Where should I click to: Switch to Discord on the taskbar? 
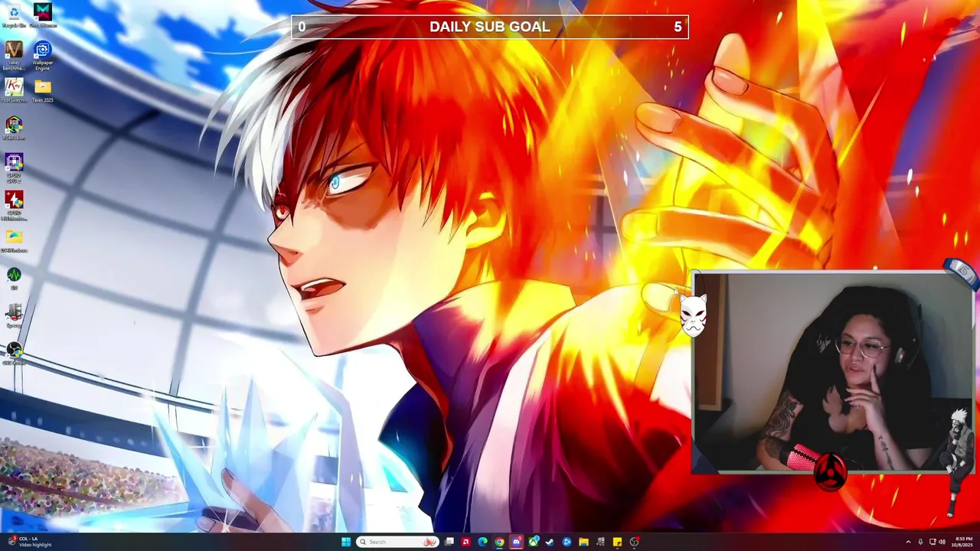pos(516,542)
